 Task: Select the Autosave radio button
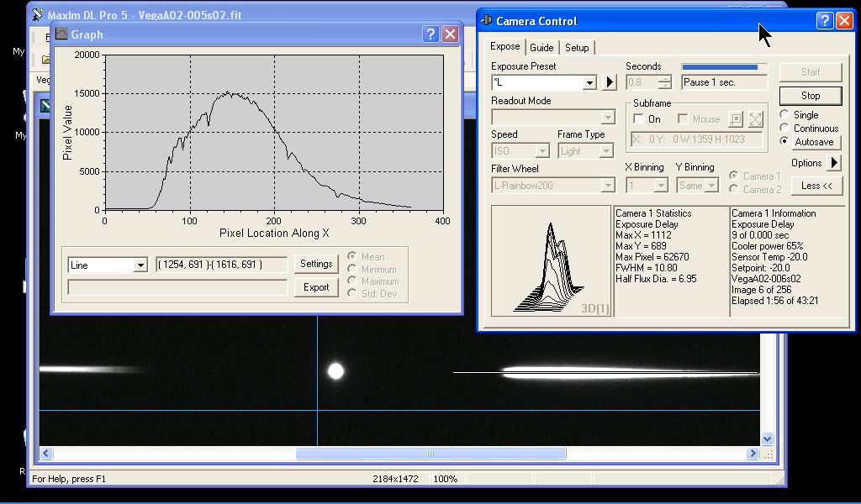coord(784,141)
